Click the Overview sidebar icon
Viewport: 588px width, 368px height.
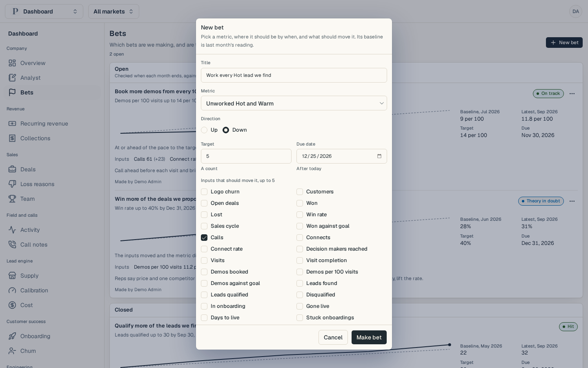(x=12, y=63)
